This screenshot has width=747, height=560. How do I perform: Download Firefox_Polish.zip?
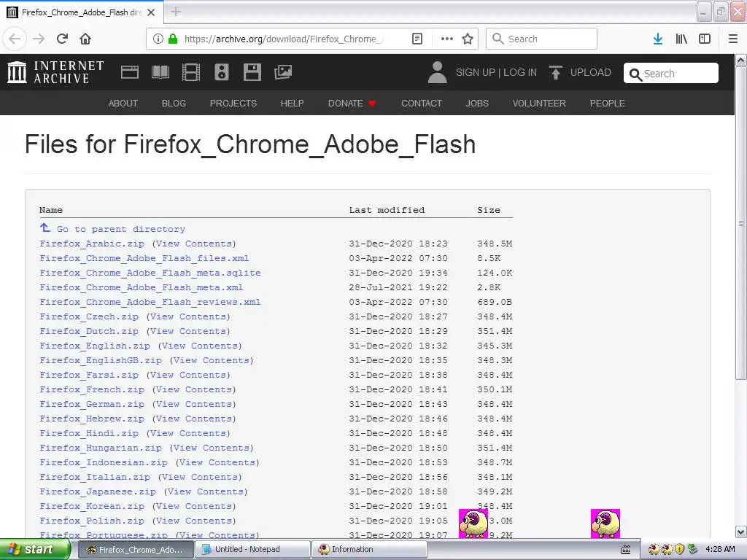(91, 521)
